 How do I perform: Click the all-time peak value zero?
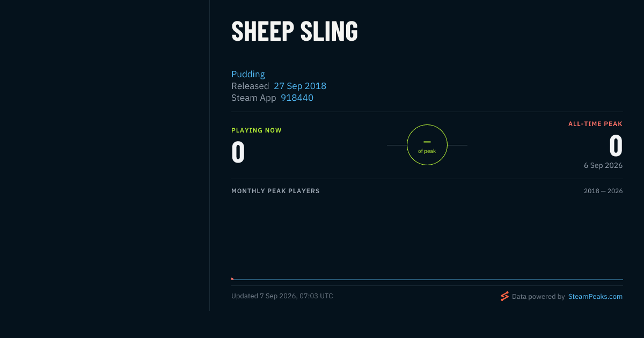point(616,145)
